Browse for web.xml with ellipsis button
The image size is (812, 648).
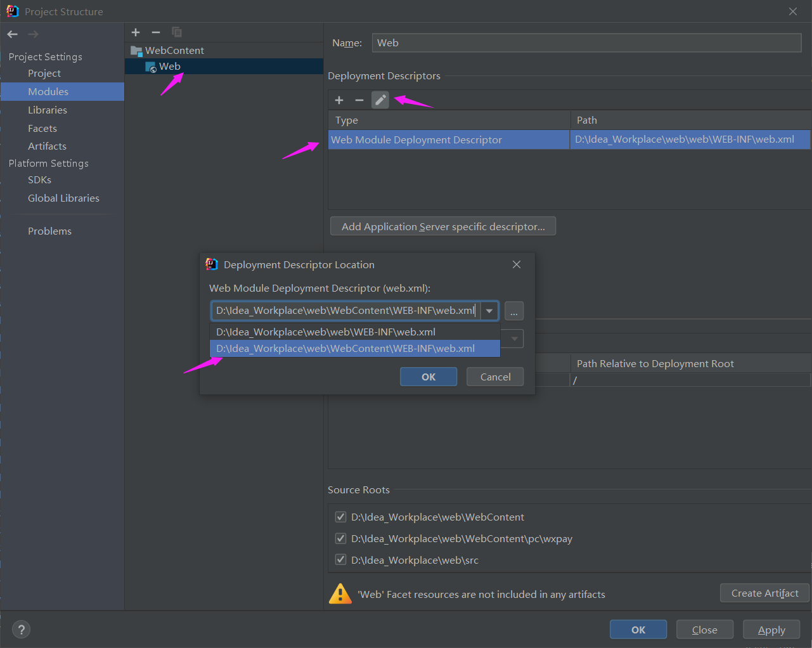coord(514,311)
